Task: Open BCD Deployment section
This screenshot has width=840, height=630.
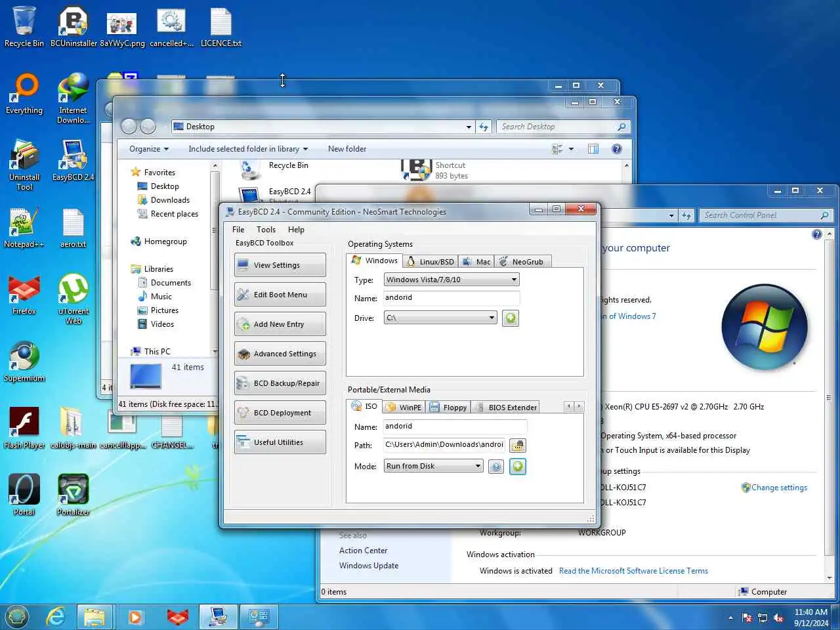Action: 280,413
